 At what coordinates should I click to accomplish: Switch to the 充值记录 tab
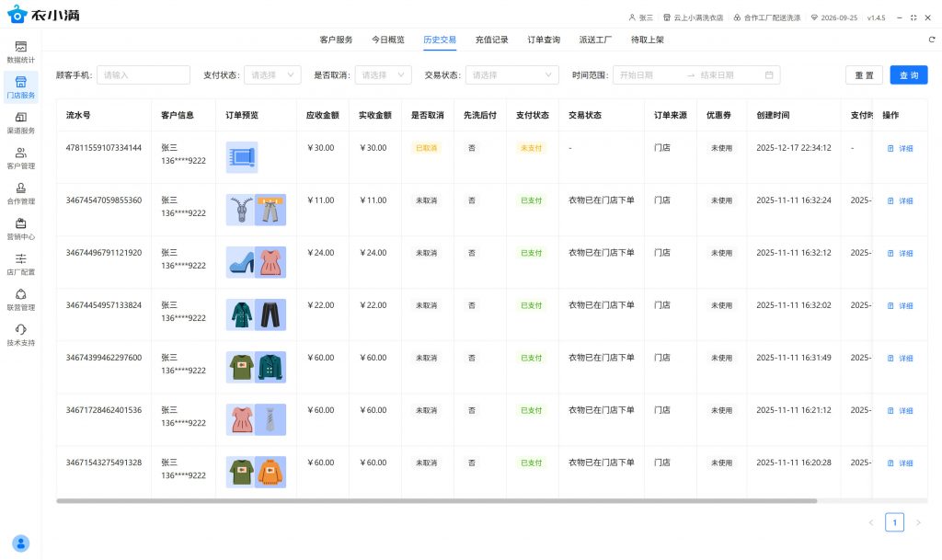pyautogui.click(x=491, y=40)
